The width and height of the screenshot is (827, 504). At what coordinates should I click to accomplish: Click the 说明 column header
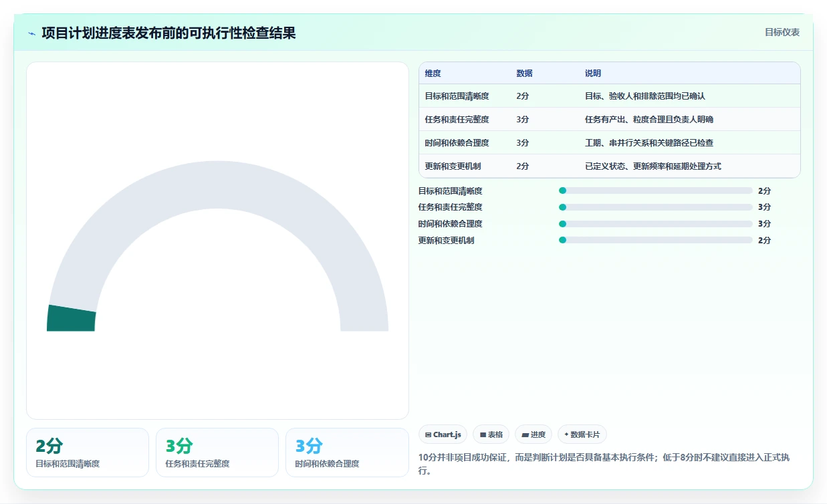point(593,74)
